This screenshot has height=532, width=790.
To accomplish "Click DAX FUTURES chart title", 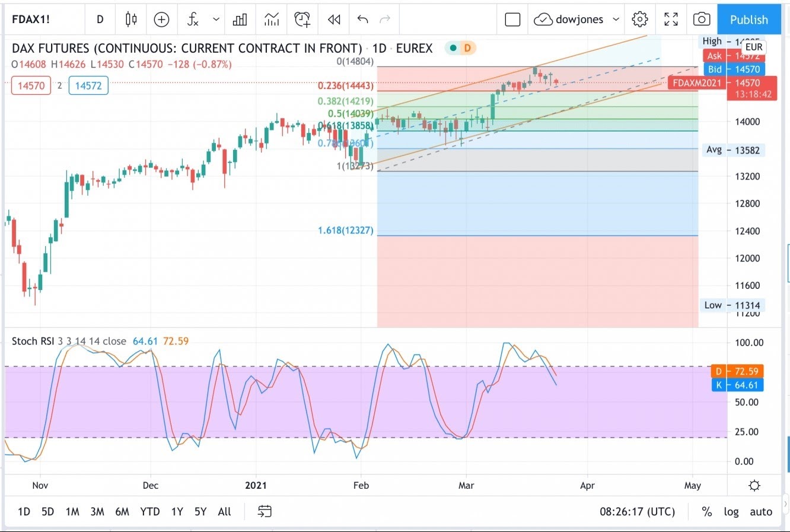I will pos(222,48).
